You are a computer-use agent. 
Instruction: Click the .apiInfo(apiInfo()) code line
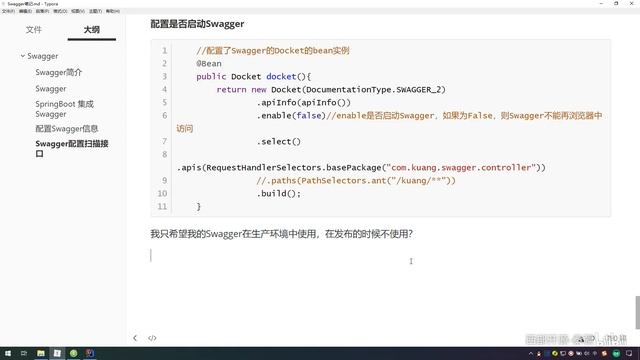coord(303,103)
